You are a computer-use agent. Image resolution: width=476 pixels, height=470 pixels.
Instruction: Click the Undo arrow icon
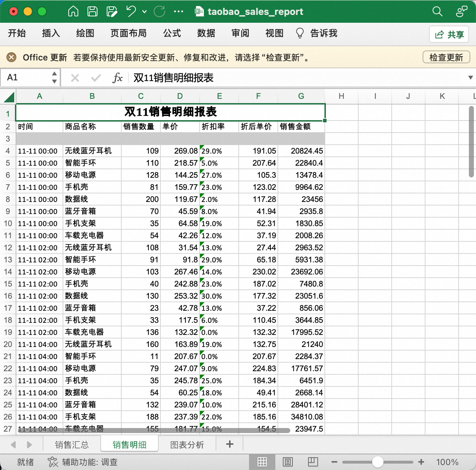pos(131,11)
